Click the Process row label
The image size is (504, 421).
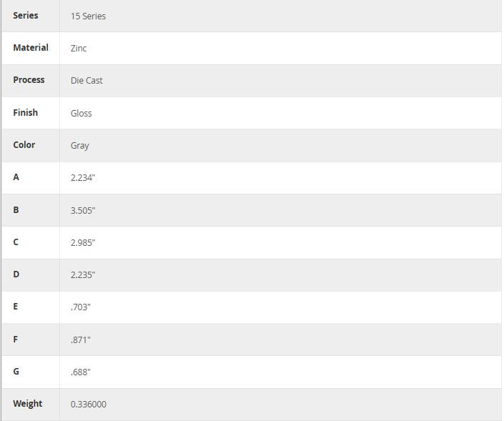pos(29,79)
